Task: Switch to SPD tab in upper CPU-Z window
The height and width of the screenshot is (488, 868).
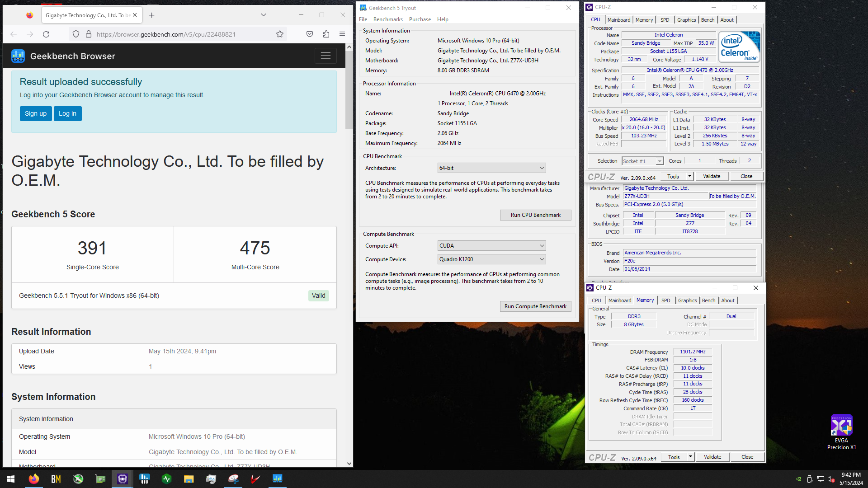Action: [x=665, y=20]
